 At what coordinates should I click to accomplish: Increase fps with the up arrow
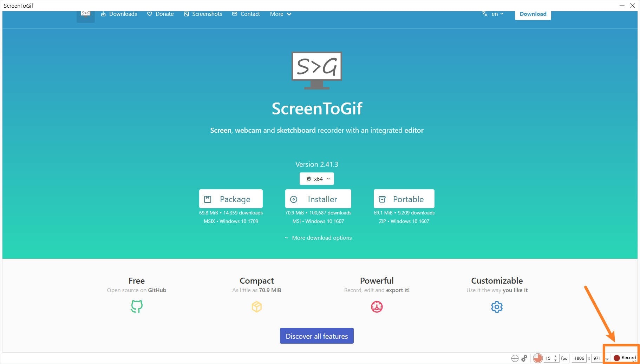coord(555,356)
